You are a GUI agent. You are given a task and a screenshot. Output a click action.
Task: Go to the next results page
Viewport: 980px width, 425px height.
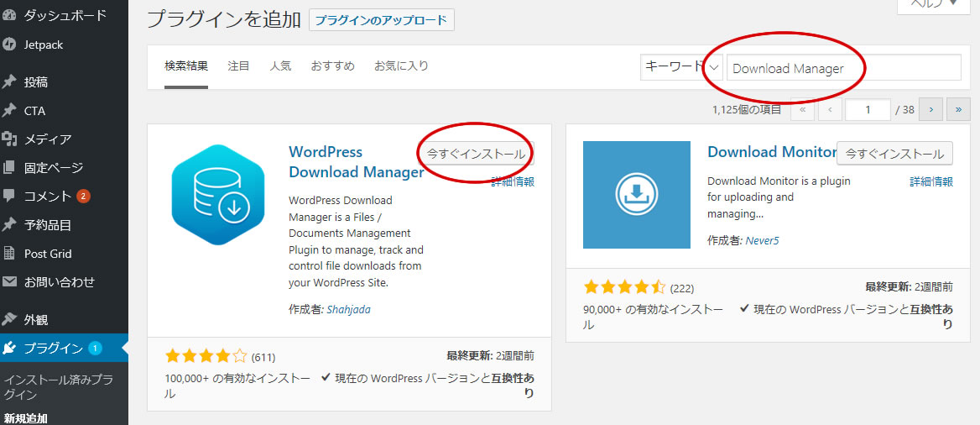(x=930, y=109)
